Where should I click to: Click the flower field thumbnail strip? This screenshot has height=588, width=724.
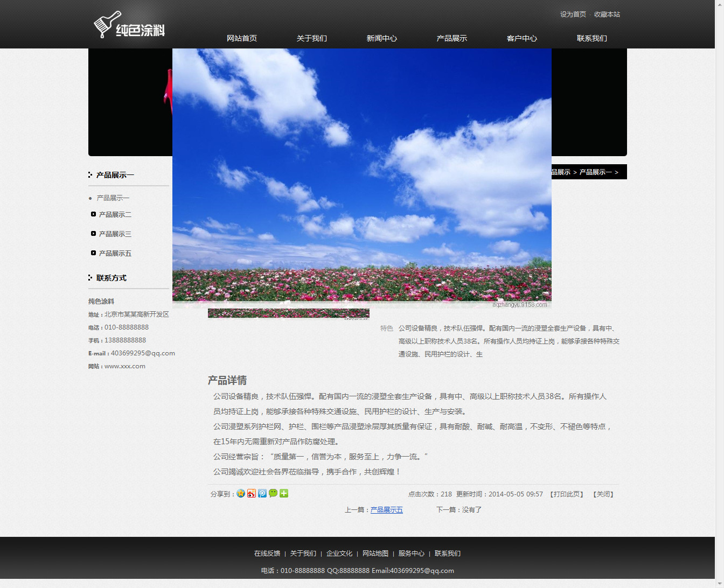pyautogui.click(x=289, y=313)
